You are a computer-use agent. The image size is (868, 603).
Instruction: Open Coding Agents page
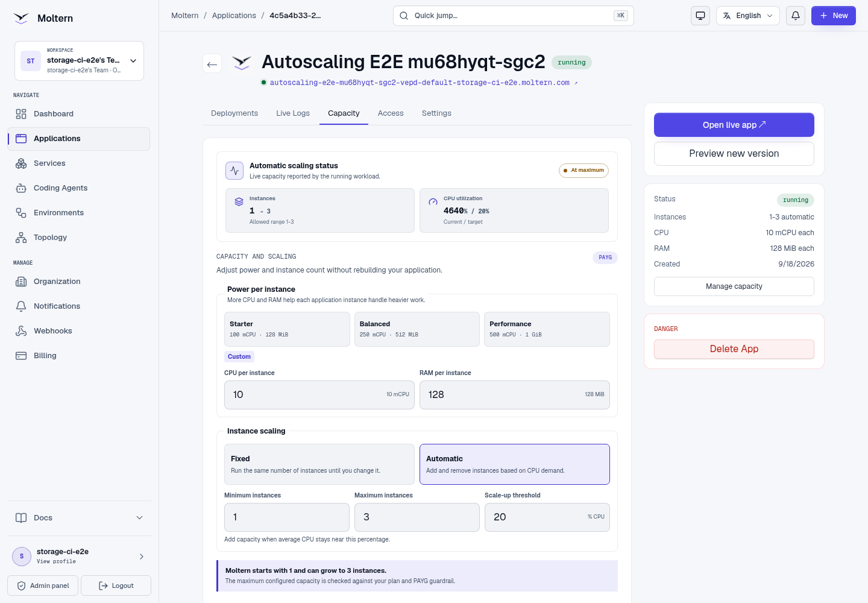point(78,188)
